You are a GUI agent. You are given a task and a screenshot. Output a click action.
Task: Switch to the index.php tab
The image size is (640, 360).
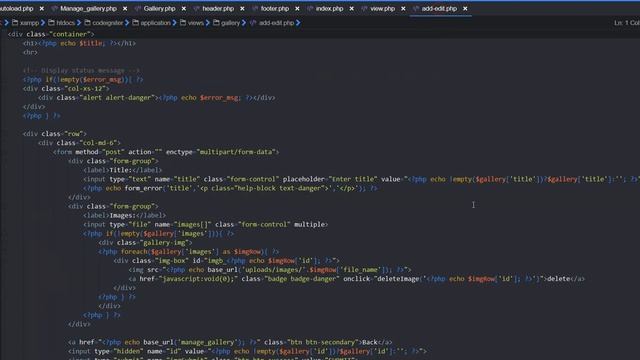pyautogui.click(x=329, y=9)
